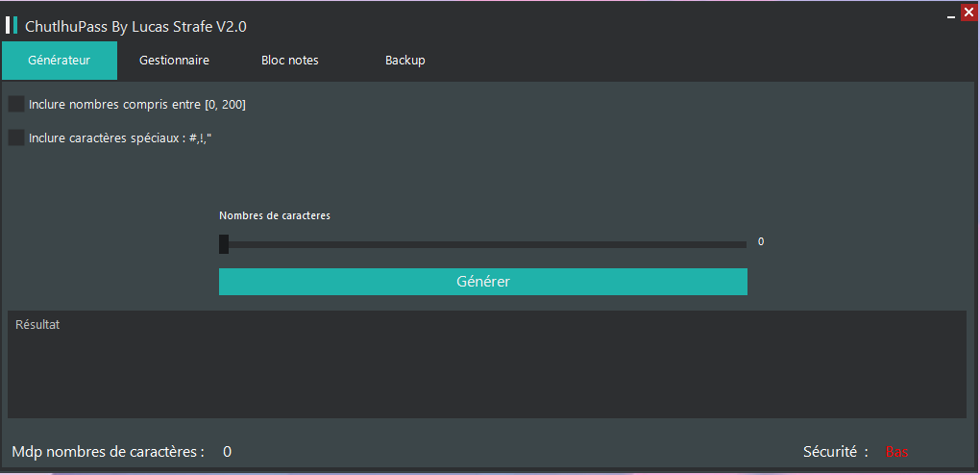The height and width of the screenshot is (475, 980).
Task: Switch to the Gestionnaire tab
Action: pyautogui.click(x=174, y=61)
